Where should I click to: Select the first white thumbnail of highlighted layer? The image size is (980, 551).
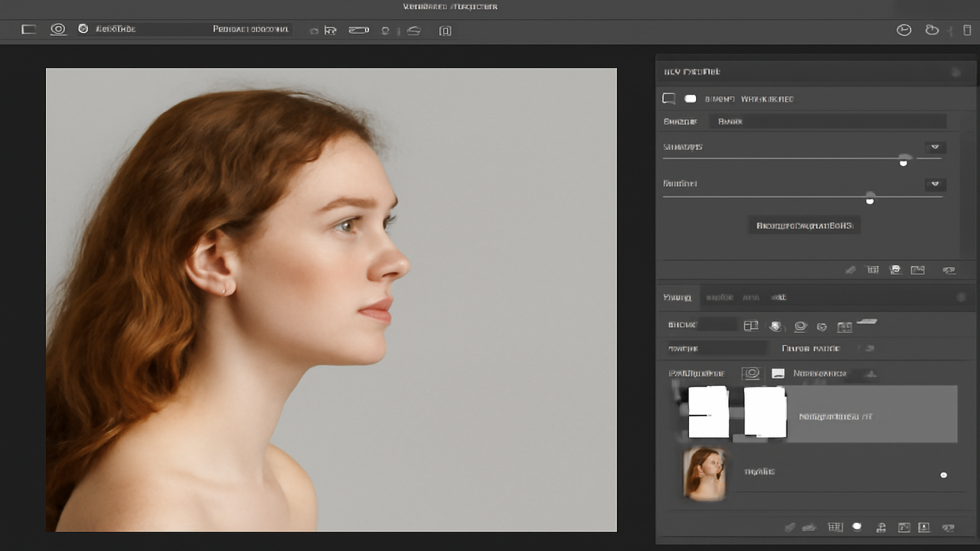click(x=708, y=412)
